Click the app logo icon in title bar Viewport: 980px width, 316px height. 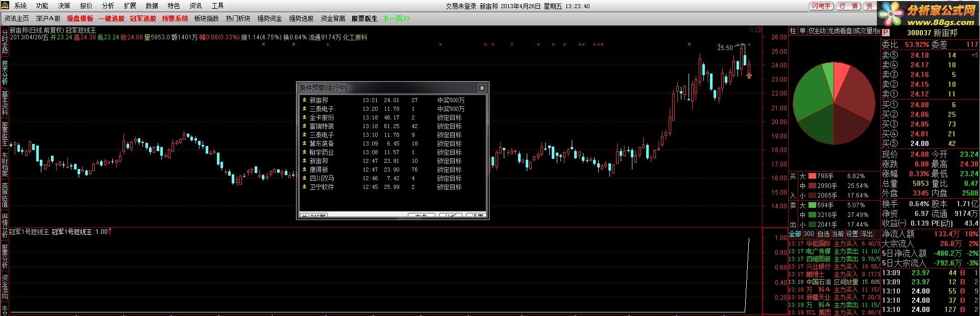[5, 6]
